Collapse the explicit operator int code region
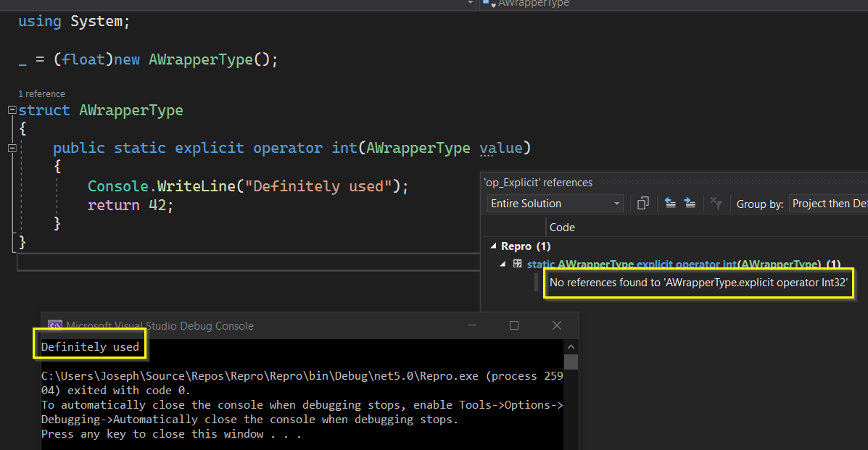Screen dimensions: 868x450 11,147
